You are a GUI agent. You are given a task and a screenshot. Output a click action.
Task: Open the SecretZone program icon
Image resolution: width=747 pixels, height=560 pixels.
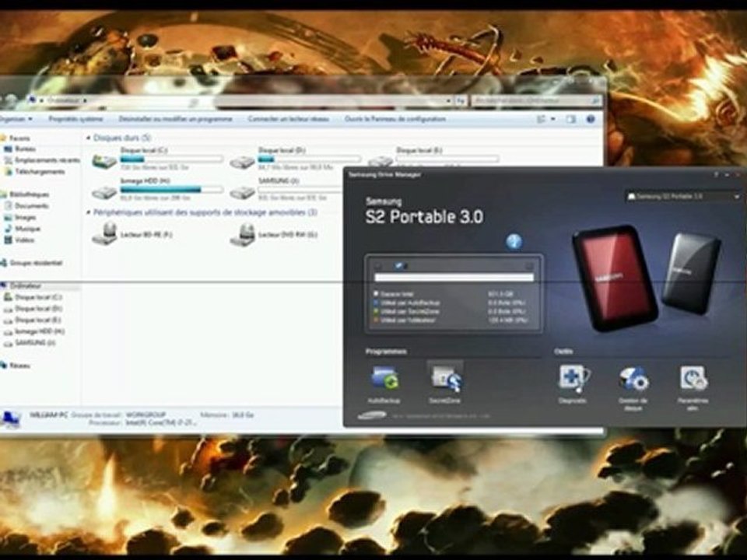[446, 378]
